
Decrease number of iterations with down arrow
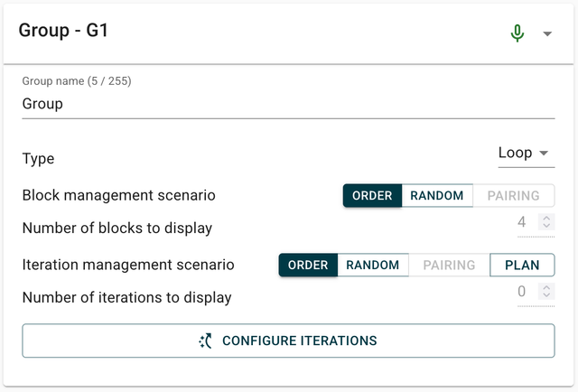(545, 296)
